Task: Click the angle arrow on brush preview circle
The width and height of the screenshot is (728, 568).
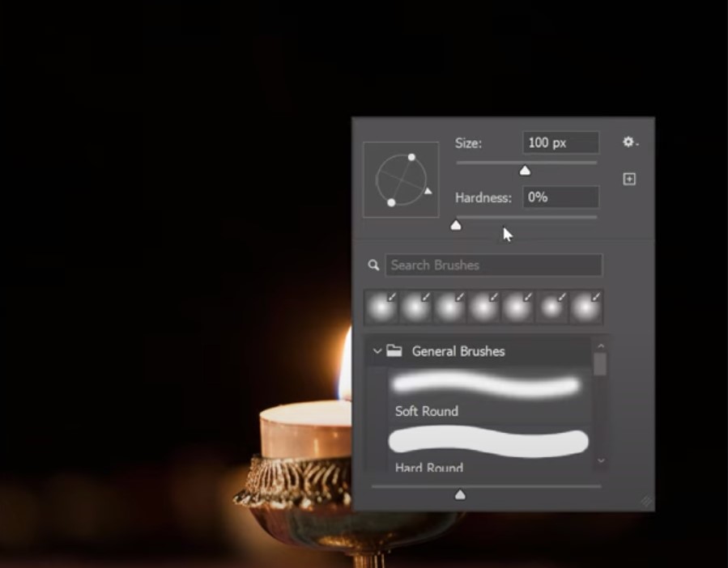Action: coord(428,191)
